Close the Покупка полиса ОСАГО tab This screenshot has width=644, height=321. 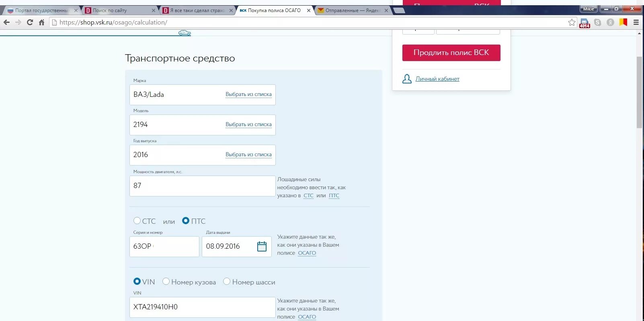point(309,10)
